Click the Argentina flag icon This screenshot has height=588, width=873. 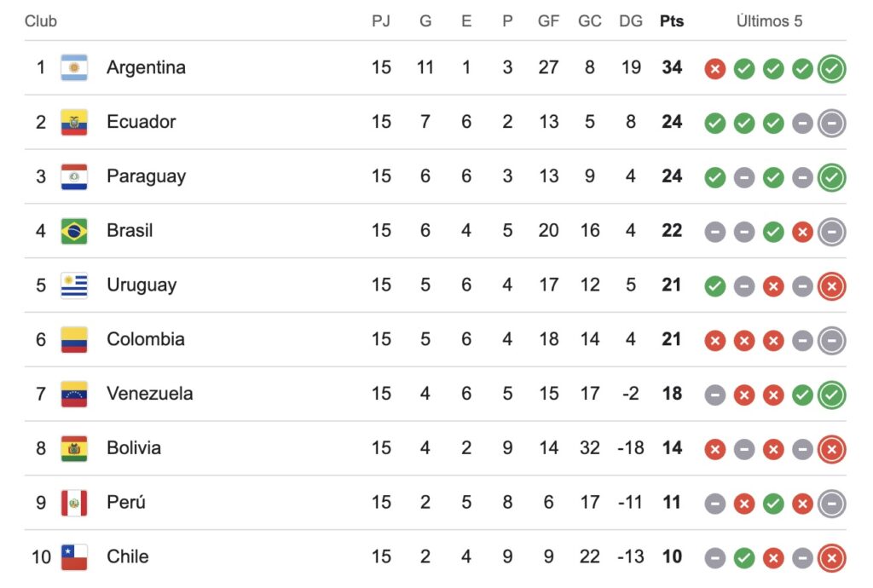point(74,67)
